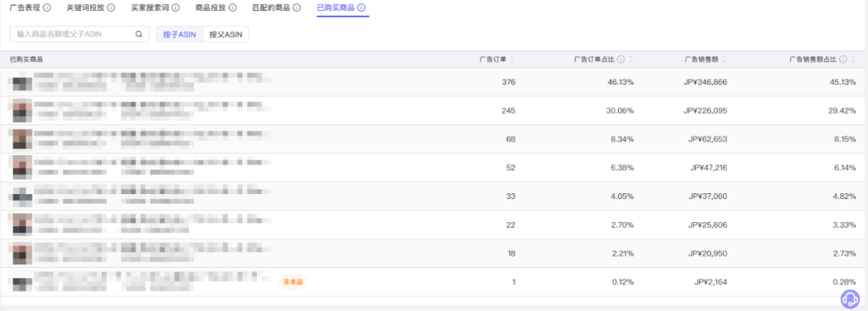
Task: Click info icon beside 关键词投放 tab
Action: click(111, 8)
